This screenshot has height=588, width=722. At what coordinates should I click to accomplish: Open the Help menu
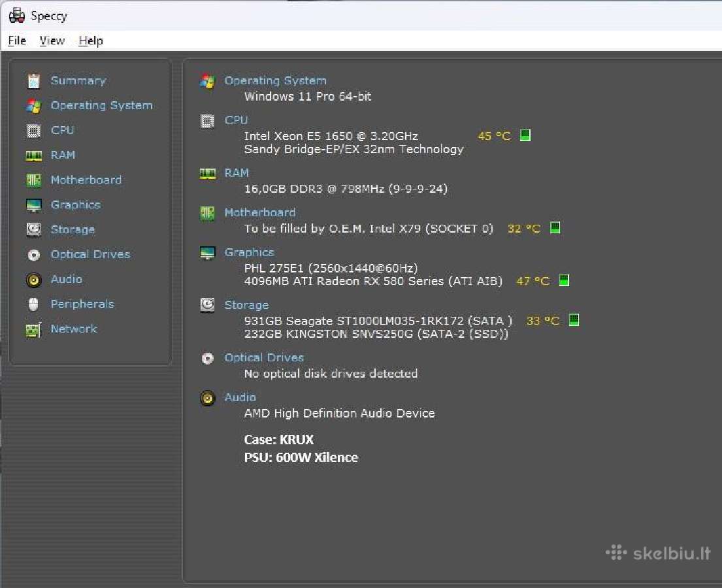click(91, 41)
